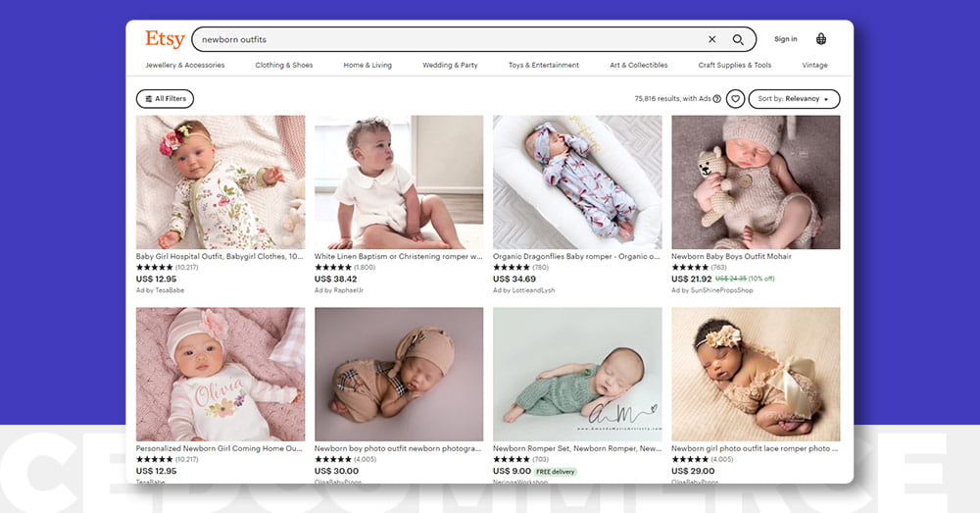Click Newborn boy photo outfit title
980x513 pixels.
tap(398, 448)
